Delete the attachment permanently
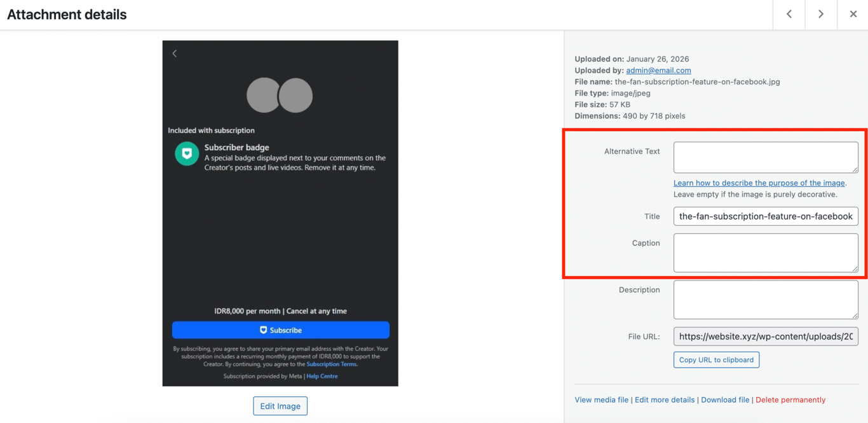The width and height of the screenshot is (868, 423). tap(790, 399)
